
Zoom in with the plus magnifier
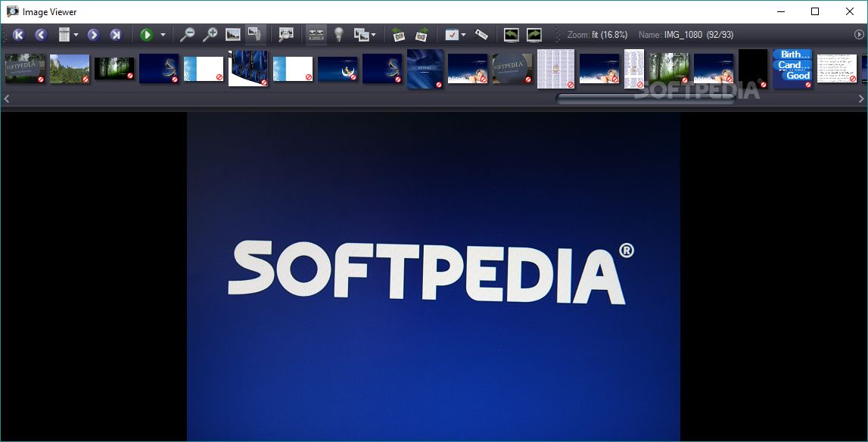210,35
